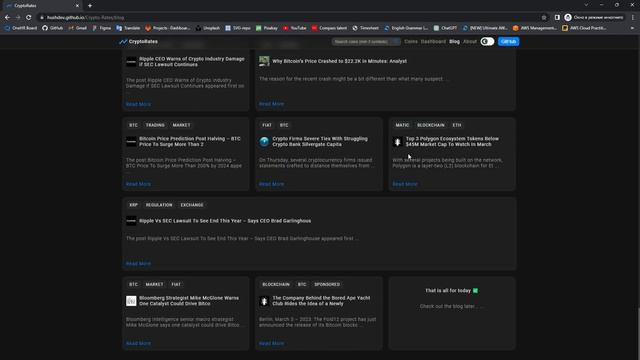Read more on Ripple Vs SEC Lawsuit article
640x360 pixels.
pos(138,264)
